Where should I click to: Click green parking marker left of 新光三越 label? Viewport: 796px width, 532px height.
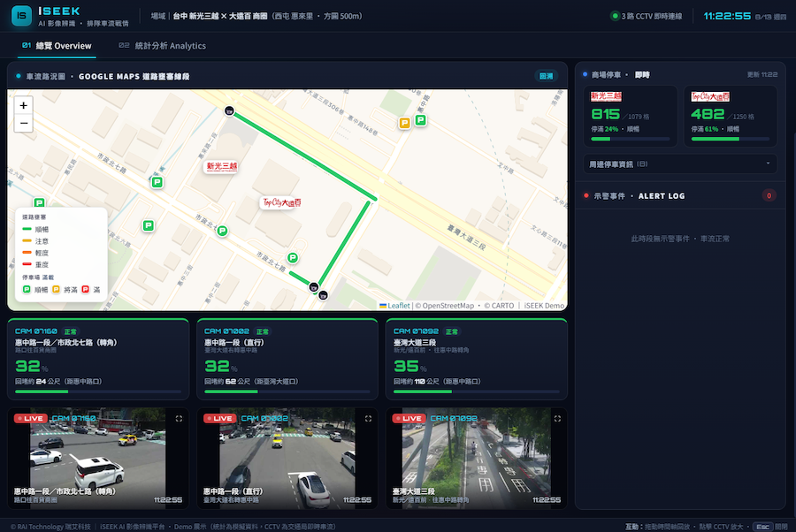pyautogui.click(x=157, y=182)
